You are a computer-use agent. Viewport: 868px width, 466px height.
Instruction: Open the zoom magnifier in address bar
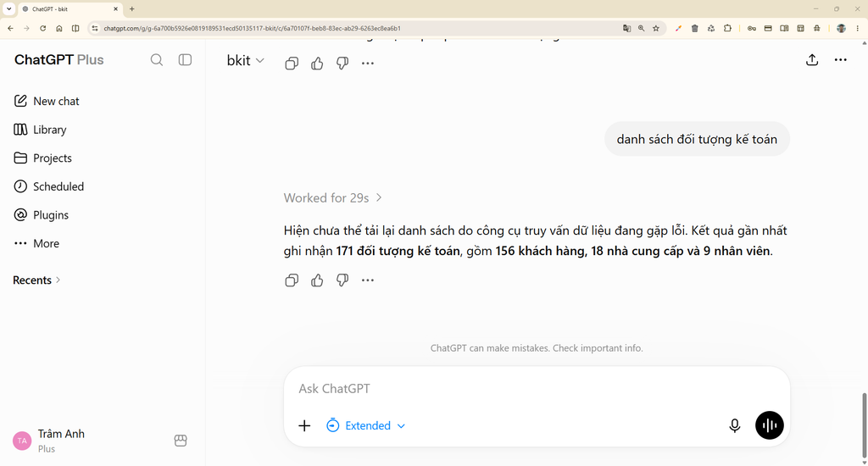click(x=641, y=28)
